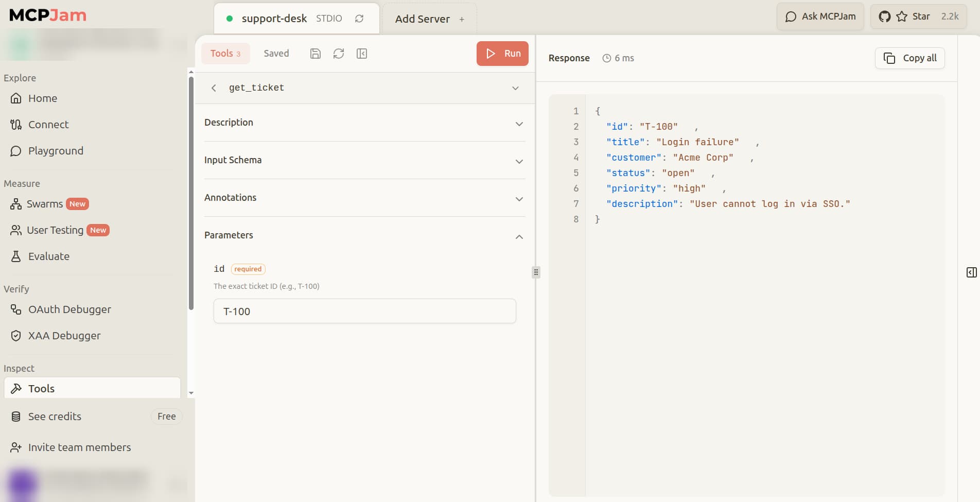Select the Add Server tab

tap(429, 19)
